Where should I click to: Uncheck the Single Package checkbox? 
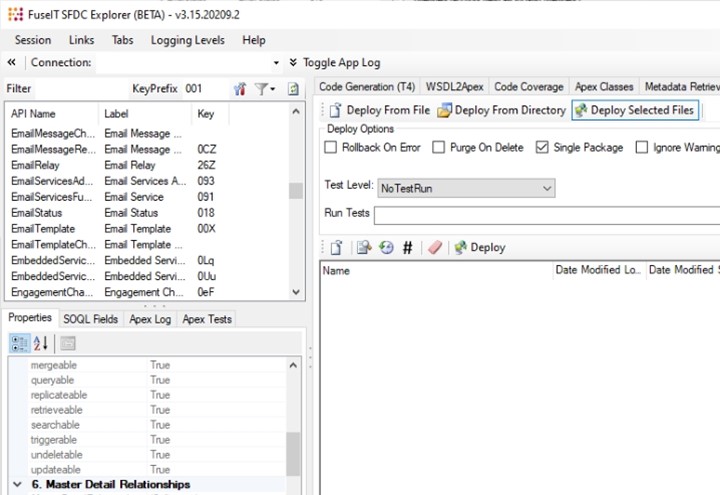(x=542, y=147)
